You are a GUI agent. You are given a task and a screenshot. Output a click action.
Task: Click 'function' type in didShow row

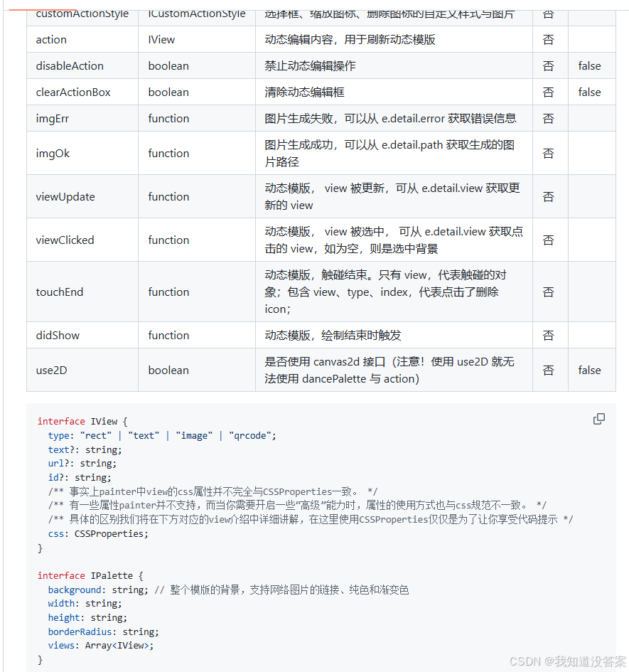click(168, 335)
